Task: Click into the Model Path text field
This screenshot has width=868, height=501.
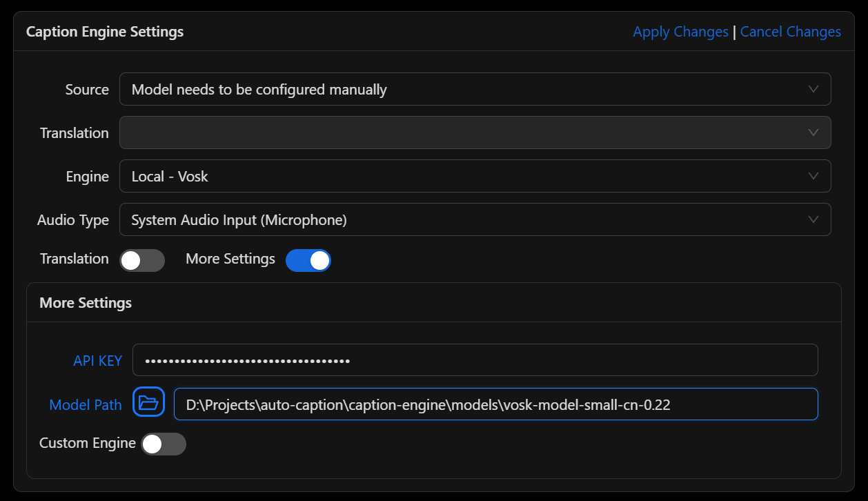Action: click(x=495, y=404)
